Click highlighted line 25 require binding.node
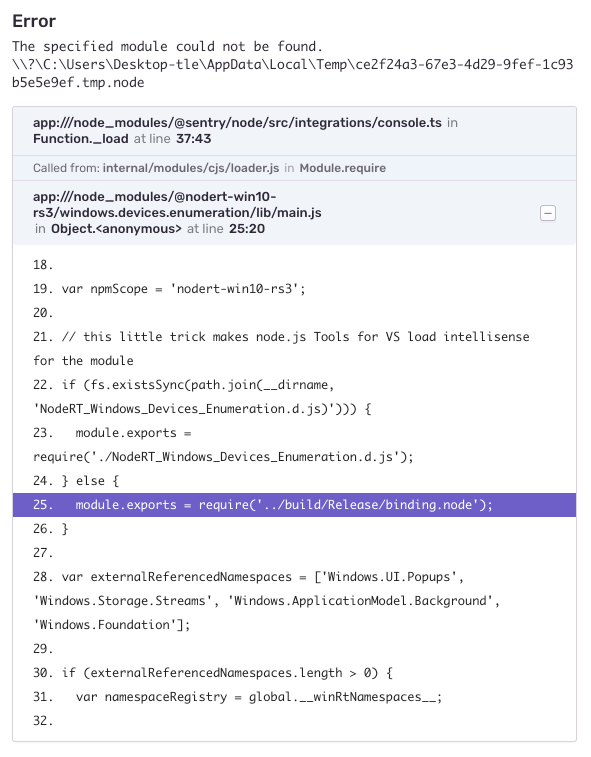Image resolution: width=591 pixels, height=757 pixels. pyautogui.click(x=295, y=505)
